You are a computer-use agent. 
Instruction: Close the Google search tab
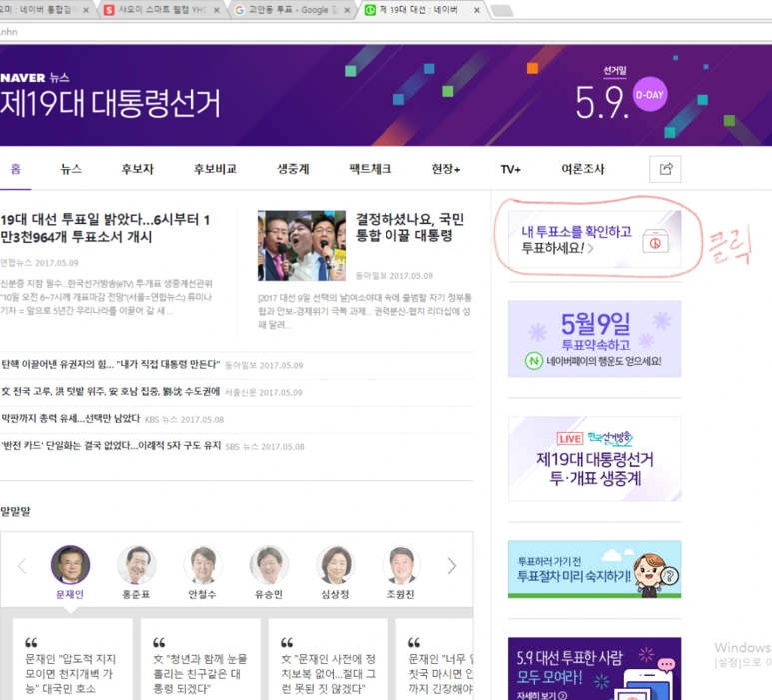pyautogui.click(x=347, y=10)
